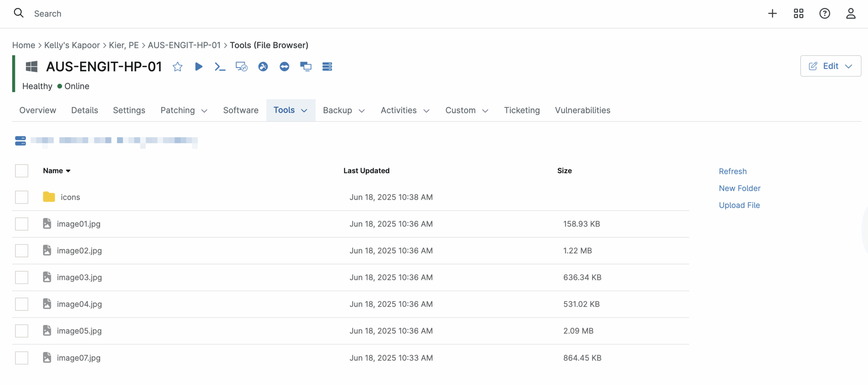The height and width of the screenshot is (385, 868).
Task: Open the Vulnerabilities tab
Action: point(582,110)
